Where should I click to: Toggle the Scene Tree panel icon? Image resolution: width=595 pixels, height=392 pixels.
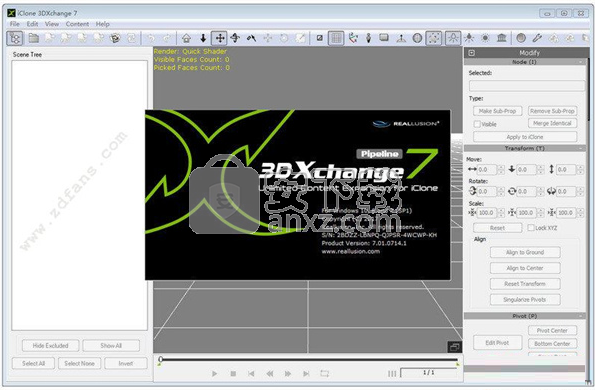point(15,38)
